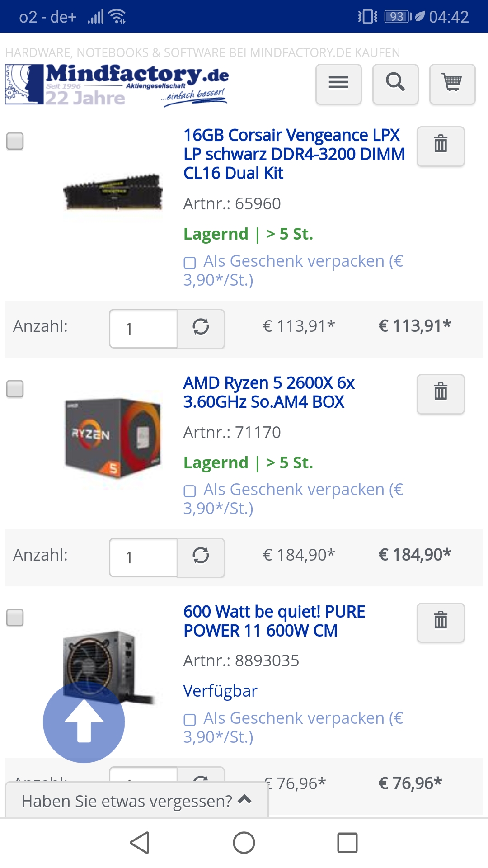Open 16GB Corsair Vengeance LPX product link
The image size is (488, 868).
click(294, 154)
